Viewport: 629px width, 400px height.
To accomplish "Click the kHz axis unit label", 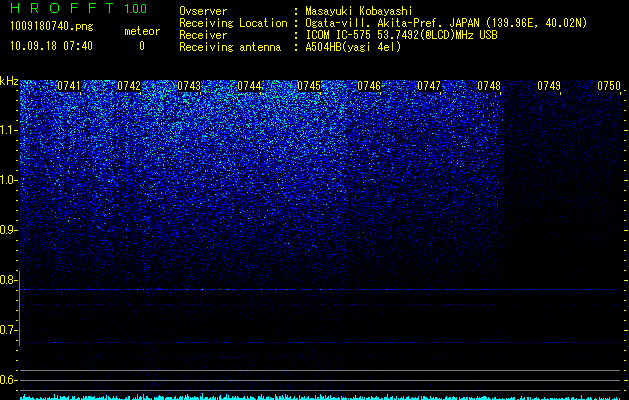I will pyautogui.click(x=9, y=81).
